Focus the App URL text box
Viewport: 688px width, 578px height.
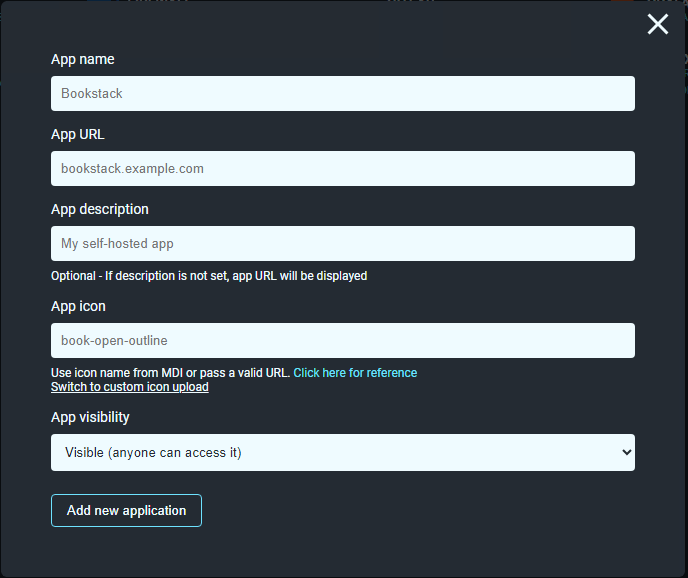pyautogui.click(x=342, y=169)
